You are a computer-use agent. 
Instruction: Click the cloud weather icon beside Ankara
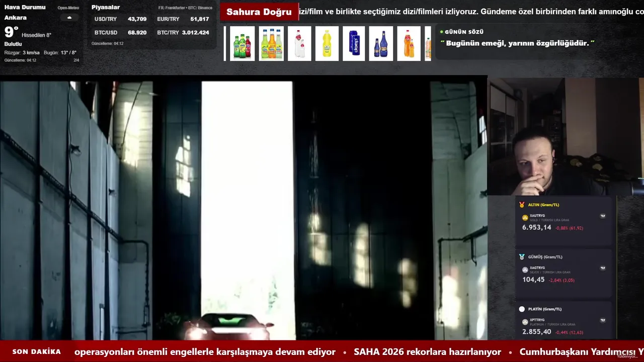69,18
